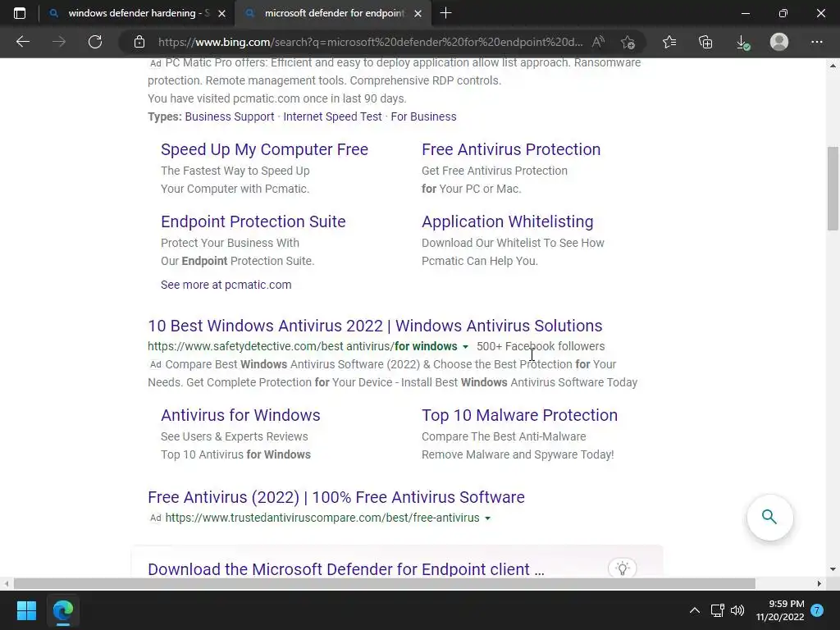This screenshot has height=630, width=840.
Task: Open Download the Microsoft Defender for Endpoint client
Action: (346, 569)
